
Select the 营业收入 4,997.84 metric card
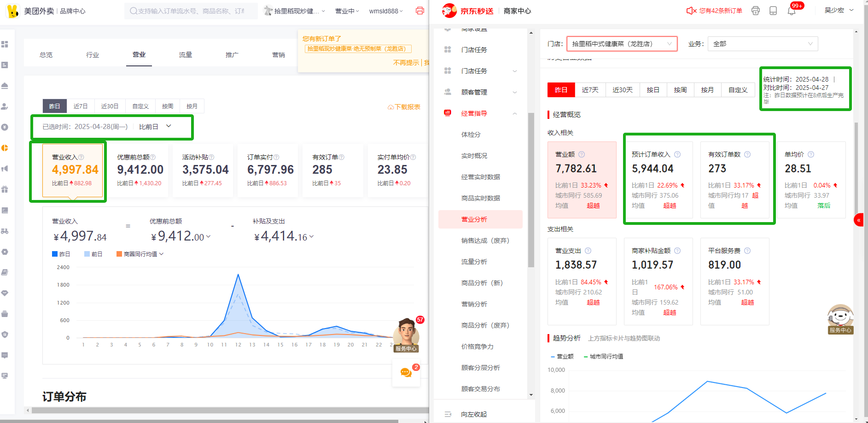coord(72,170)
